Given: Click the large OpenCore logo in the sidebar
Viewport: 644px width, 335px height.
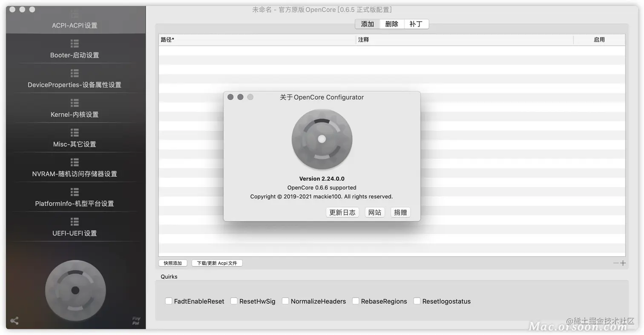Looking at the screenshot, I should [75, 290].
